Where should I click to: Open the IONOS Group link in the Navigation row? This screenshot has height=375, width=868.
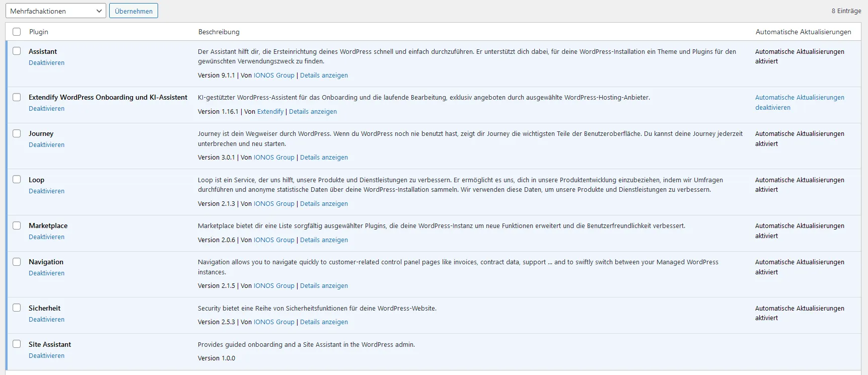[x=274, y=286]
